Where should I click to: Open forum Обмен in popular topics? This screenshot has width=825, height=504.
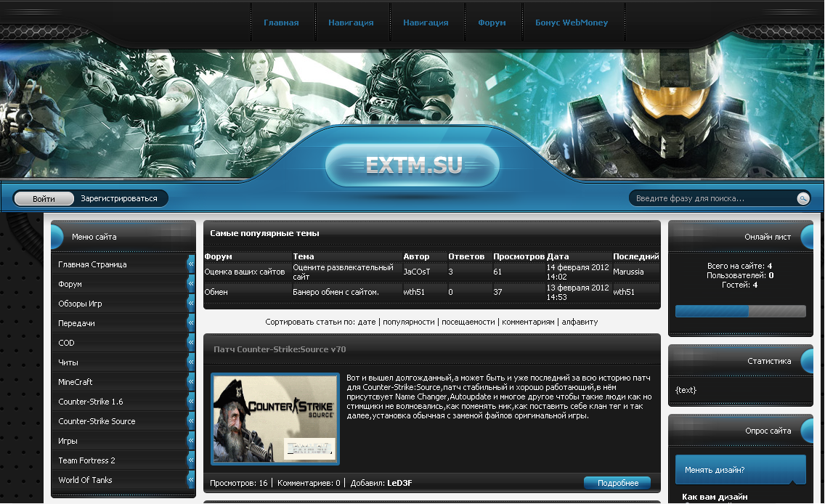pos(216,291)
